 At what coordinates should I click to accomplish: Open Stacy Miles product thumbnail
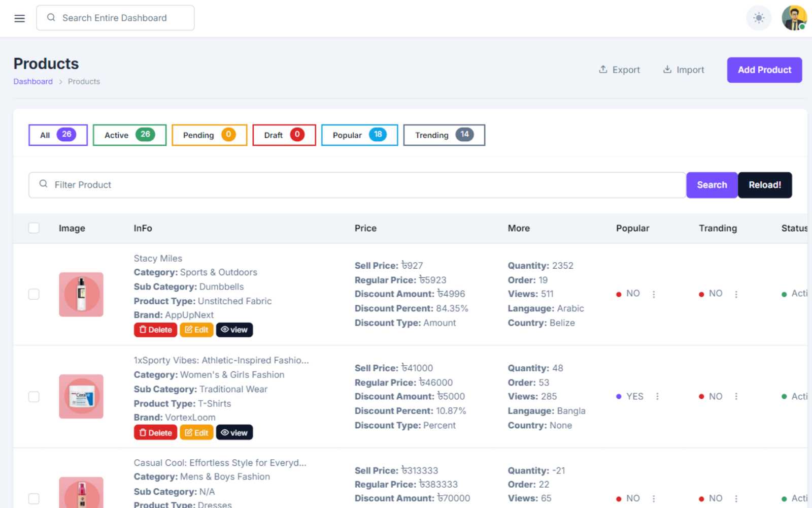click(x=81, y=295)
